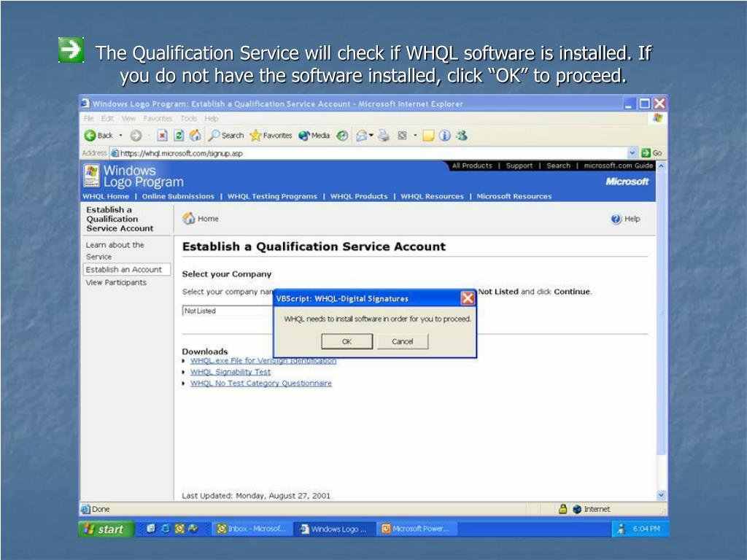747x560 pixels.
Task: Select View Participants in sidebar
Action: pos(116,282)
